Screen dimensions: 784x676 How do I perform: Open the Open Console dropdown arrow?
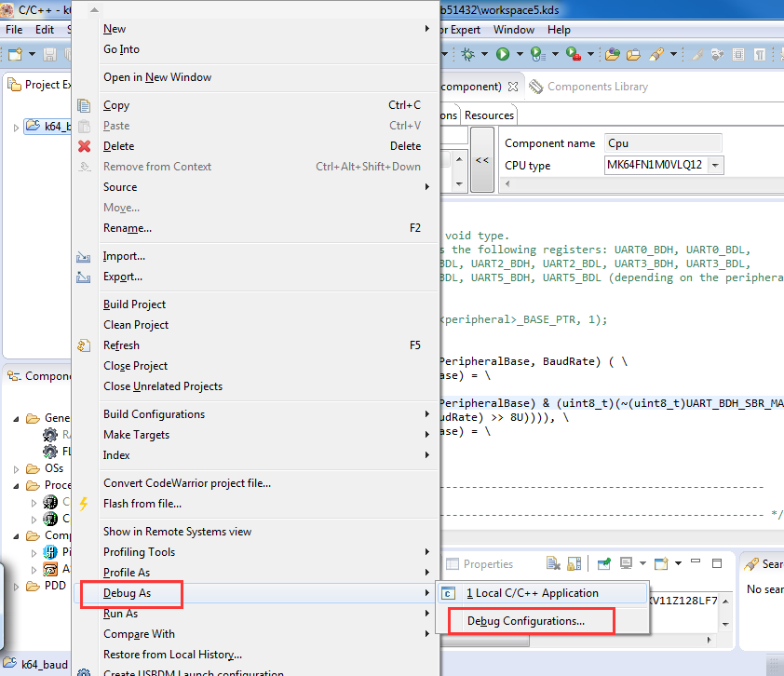click(678, 563)
